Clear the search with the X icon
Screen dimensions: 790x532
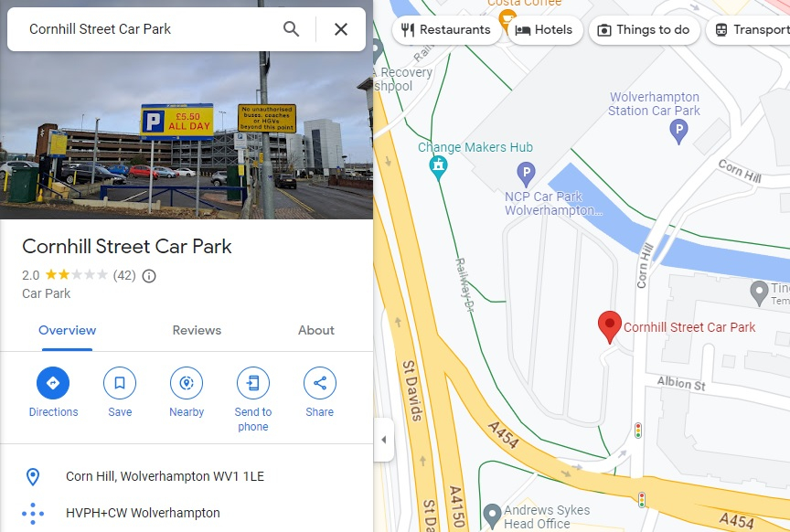341,29
